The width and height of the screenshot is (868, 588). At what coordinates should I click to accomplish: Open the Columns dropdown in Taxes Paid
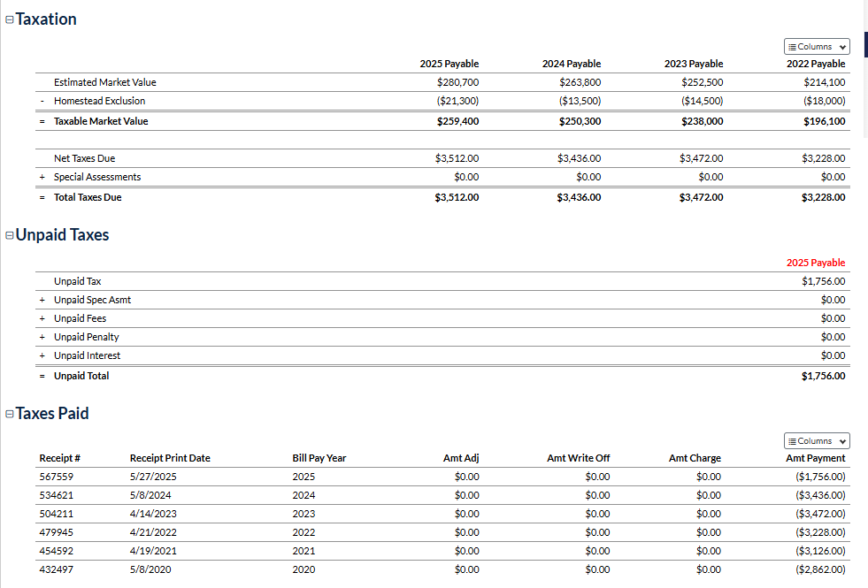(816, 441)
